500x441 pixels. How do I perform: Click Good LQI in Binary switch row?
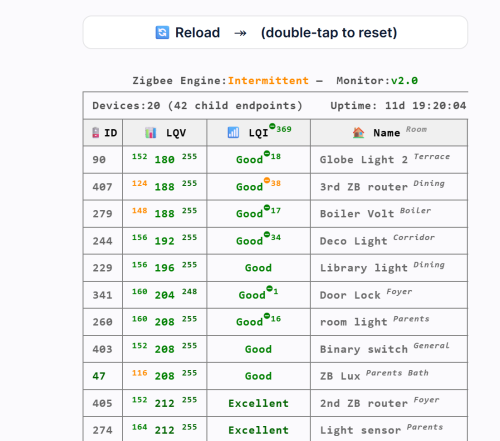click(258, 349)
